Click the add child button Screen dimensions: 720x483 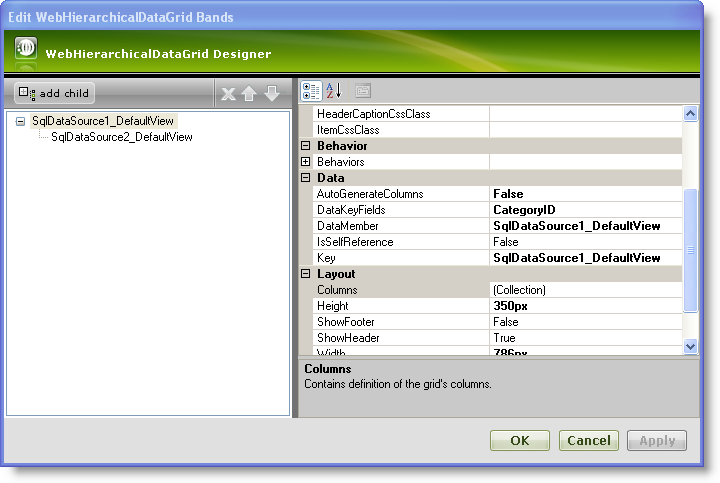point(55,93)
